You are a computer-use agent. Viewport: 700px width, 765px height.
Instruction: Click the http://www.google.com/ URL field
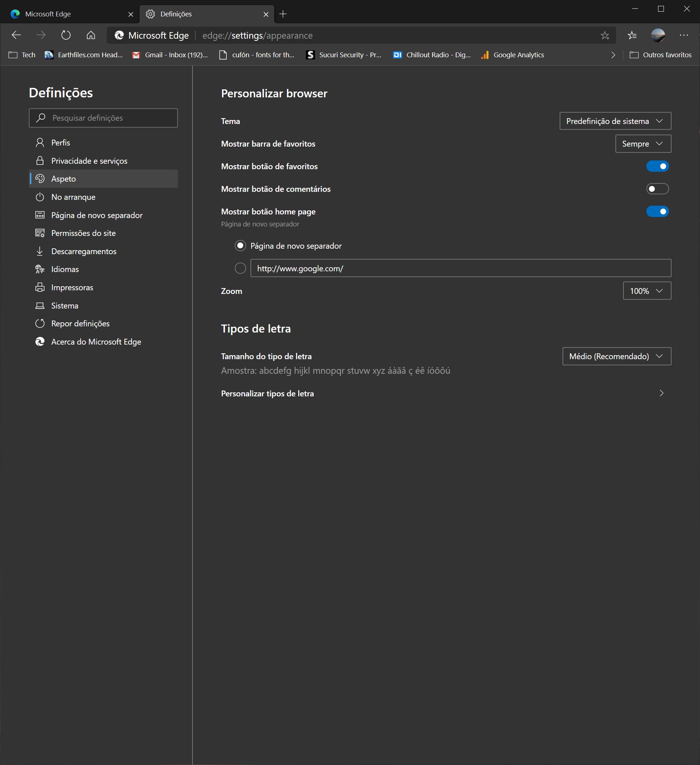(x=460, y=268)
